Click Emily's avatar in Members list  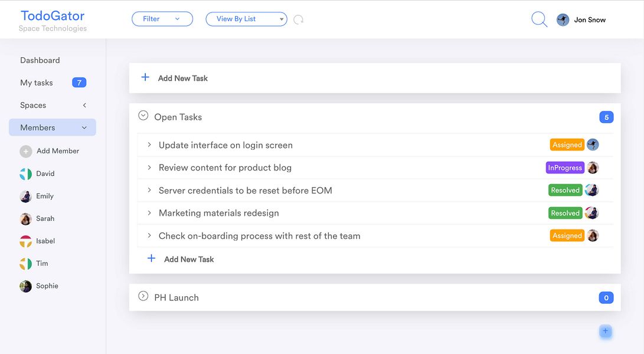click(x=25, y=196)
